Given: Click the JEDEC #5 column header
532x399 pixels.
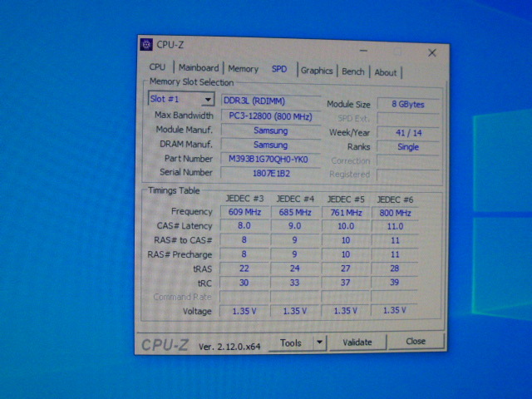Looking at the screenshot, I should (x=346, y=199).
